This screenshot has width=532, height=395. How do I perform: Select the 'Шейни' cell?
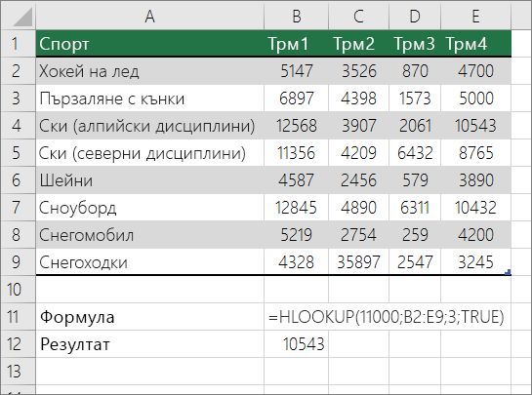[149, 180]
